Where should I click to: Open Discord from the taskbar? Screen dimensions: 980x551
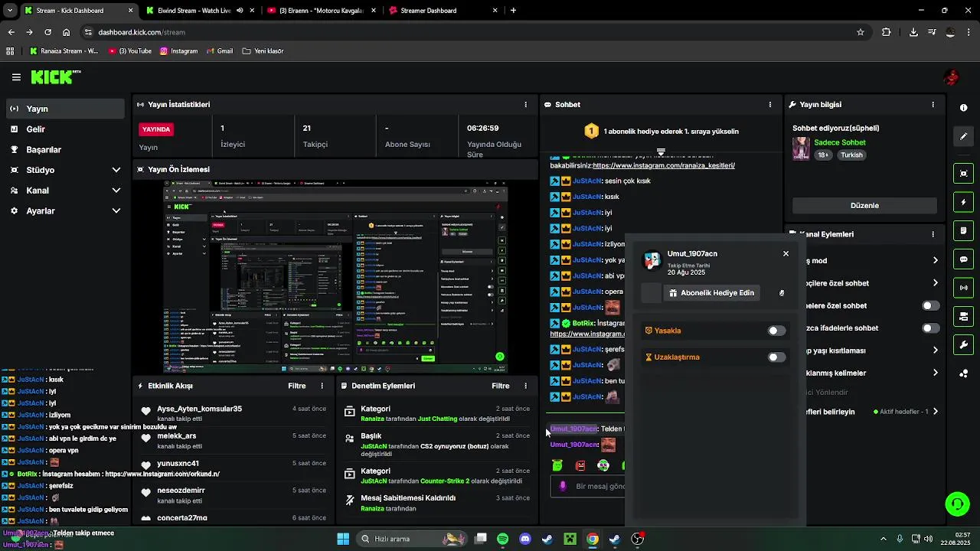click(525, 539)
